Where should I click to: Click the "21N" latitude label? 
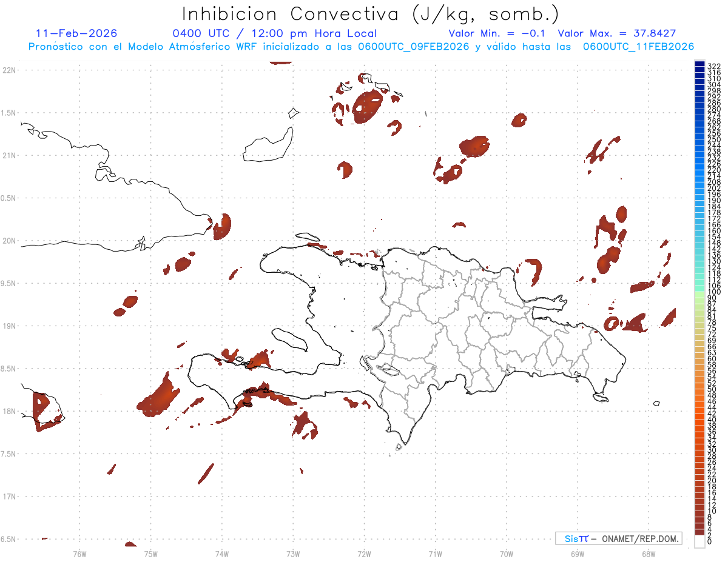9,155
